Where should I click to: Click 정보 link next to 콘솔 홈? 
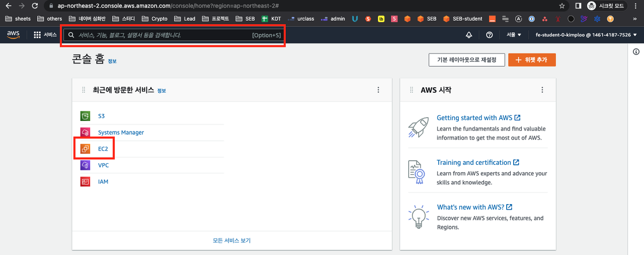(112, 61)
